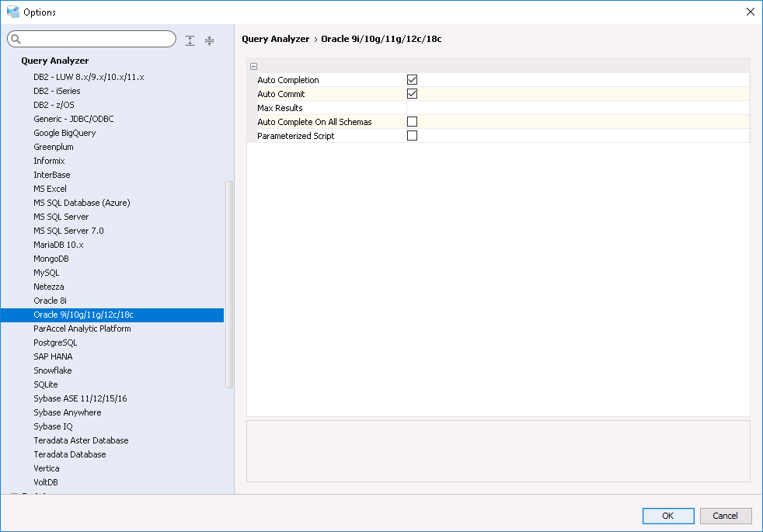The height and width of the screenshot is (532, 763).
Task: Enable the Parameterized Script checkbox
Action: pyautogui.click(x=413, y=136)
